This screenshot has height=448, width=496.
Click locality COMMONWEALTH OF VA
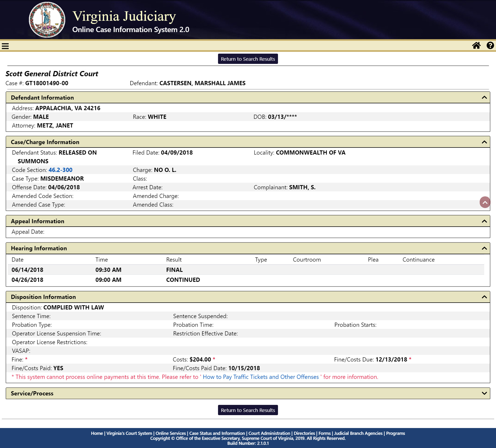tap(311, 152)
